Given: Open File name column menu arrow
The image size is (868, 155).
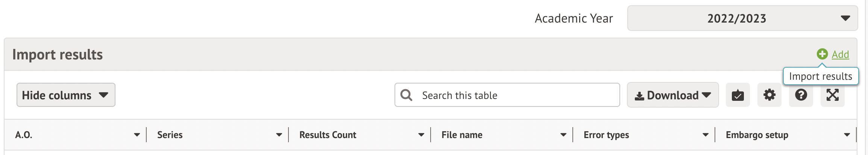Looking at the screenshot, I should click(563, 135).
